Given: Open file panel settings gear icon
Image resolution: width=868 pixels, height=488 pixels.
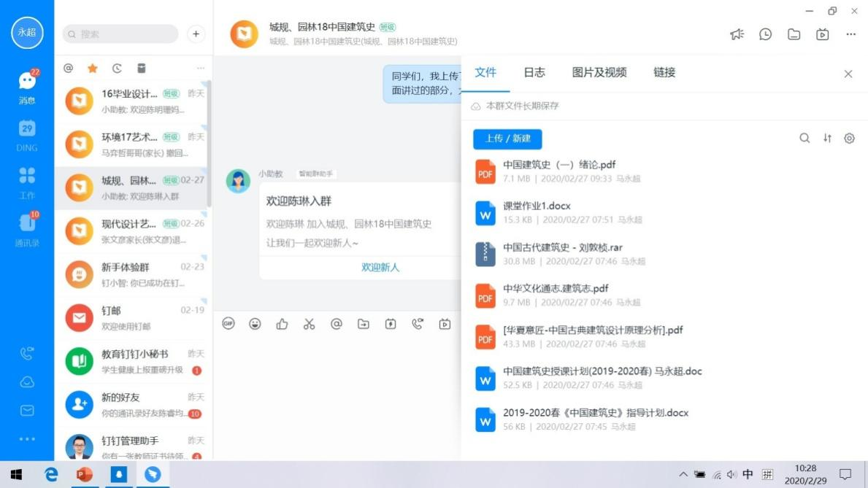Looking at the screenshot, I should pyautogui.click(x=849, y=139).
